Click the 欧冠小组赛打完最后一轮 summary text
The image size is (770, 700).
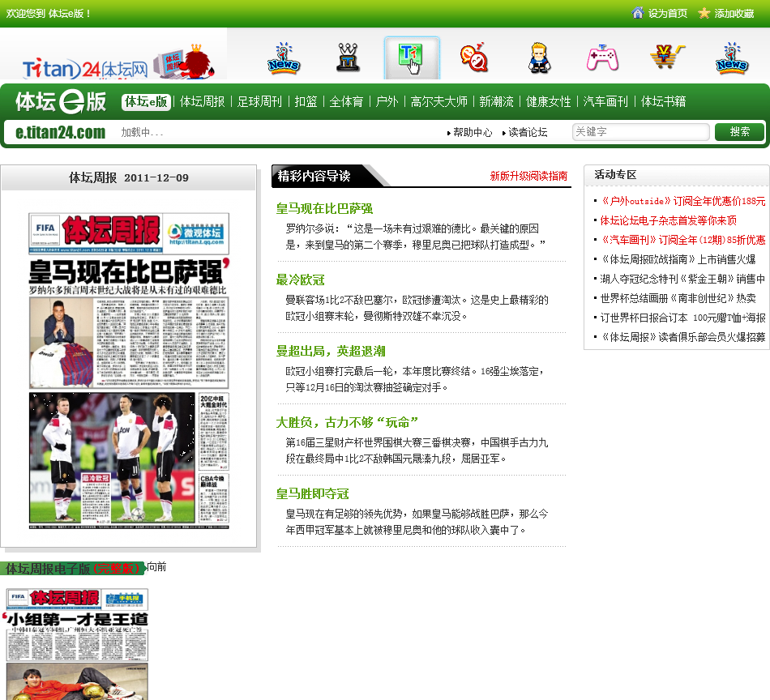pos(416,379)
